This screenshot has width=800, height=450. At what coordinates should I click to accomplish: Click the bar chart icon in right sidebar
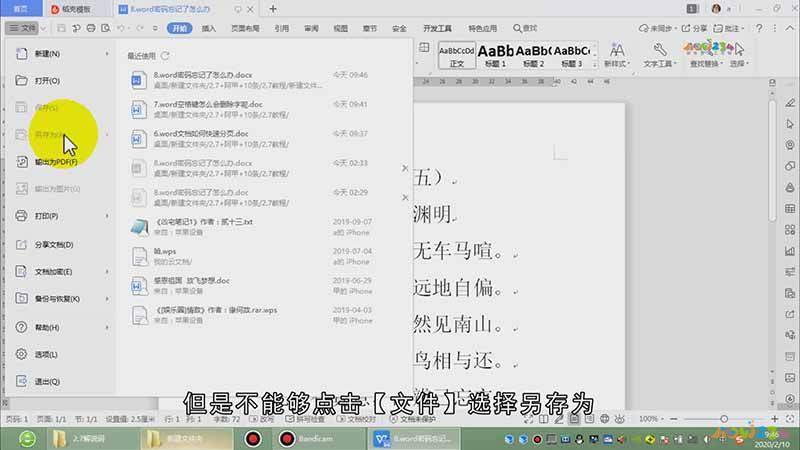pyautogui.click(x=790, y=251)
